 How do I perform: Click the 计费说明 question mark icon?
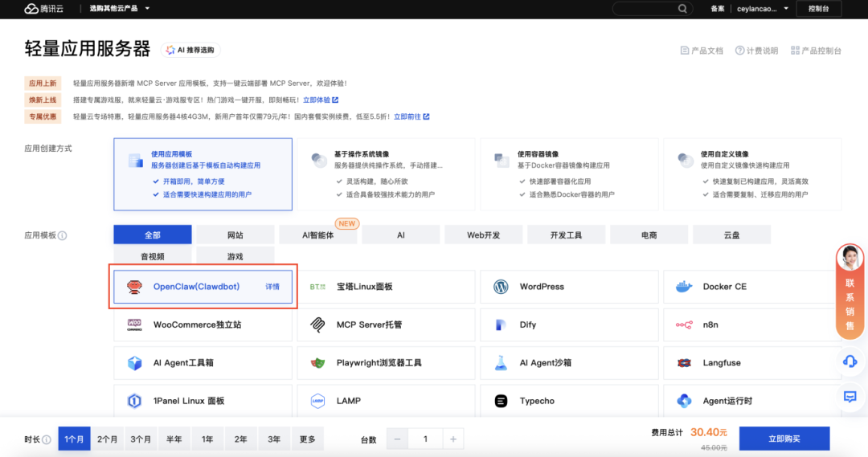click(739, 51)
